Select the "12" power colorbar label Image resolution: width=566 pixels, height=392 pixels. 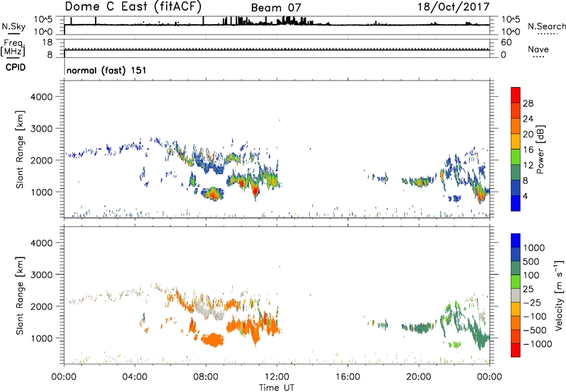pyautogui.click(x=528, y=166)
